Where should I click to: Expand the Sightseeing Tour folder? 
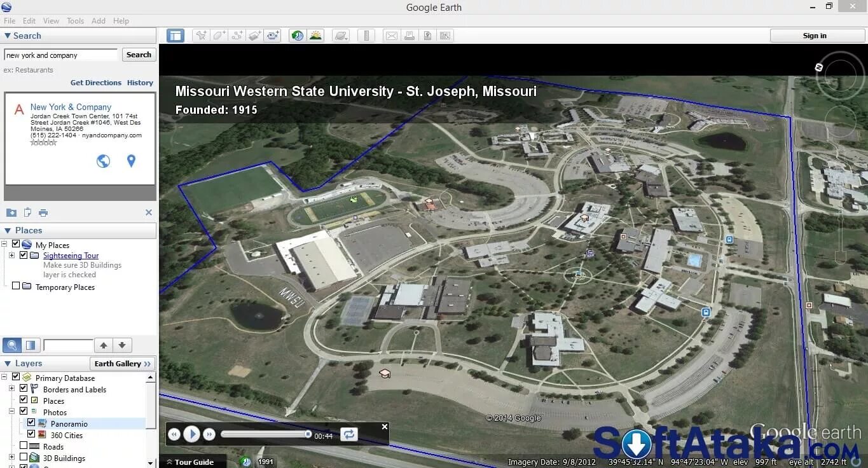click(x=11, y=255)
